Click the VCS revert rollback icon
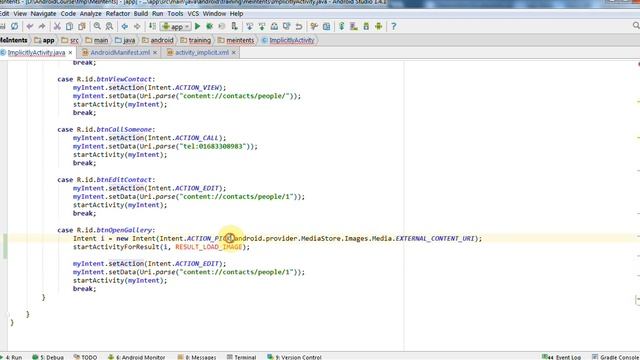This screenshot has width=640, height=360. [299, 27]
